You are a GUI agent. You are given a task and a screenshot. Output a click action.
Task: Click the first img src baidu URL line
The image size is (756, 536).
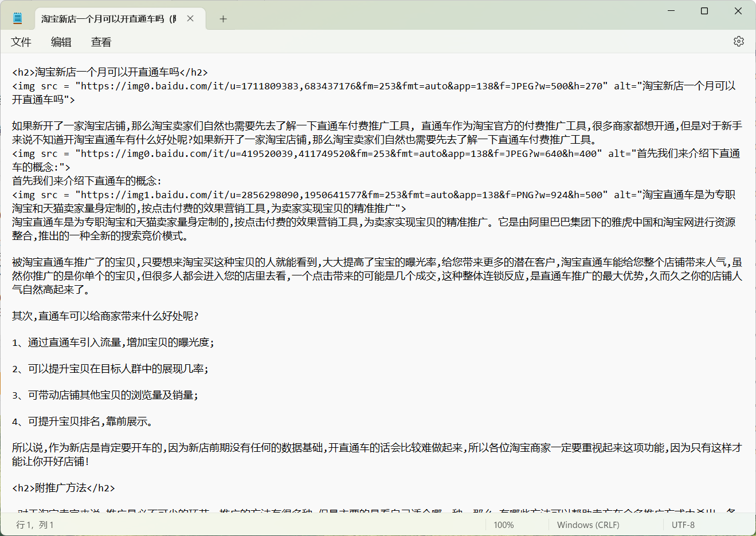pos(374,93)
